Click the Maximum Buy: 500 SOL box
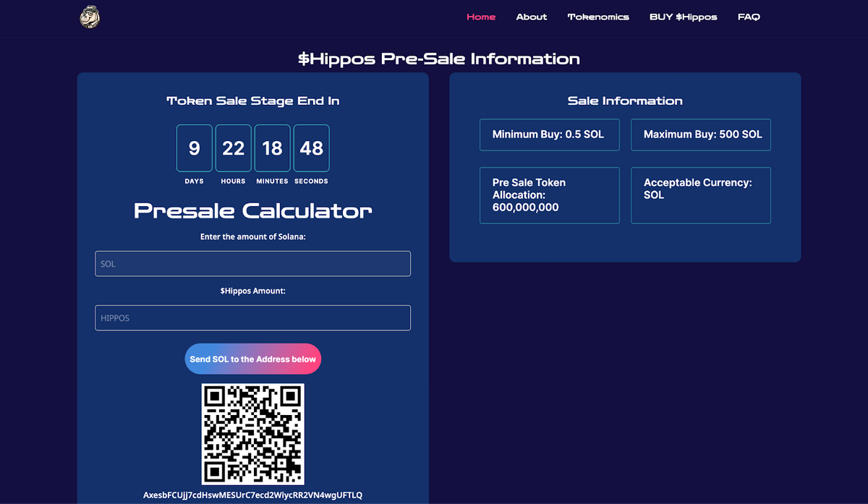Image resolution: width=868 pixels, height=504 pixels. [701, 134]
